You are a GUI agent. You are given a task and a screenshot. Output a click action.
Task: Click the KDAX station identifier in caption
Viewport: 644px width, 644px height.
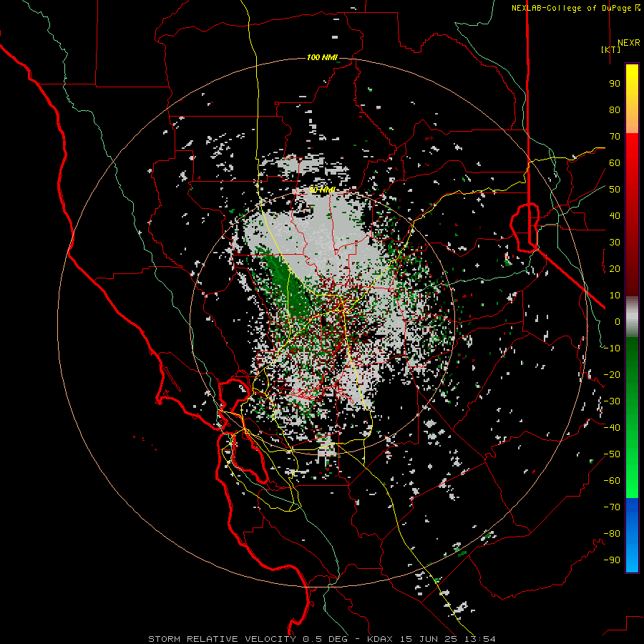(380, 639)
